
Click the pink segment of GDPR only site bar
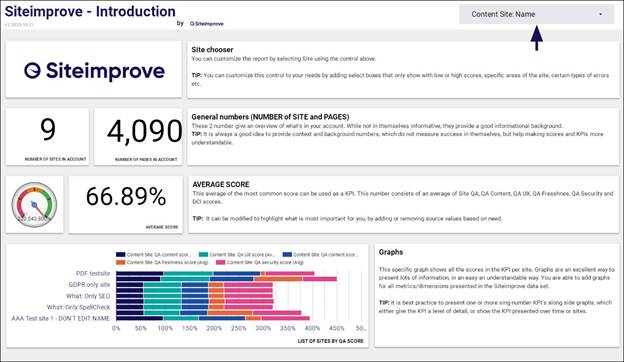pos(248,284)
